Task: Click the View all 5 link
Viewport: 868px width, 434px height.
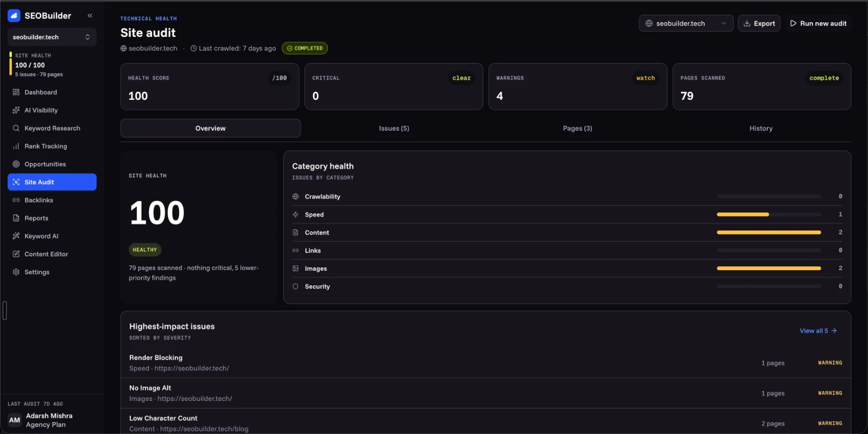Action: pyautogui.click(x=818, y=330)
